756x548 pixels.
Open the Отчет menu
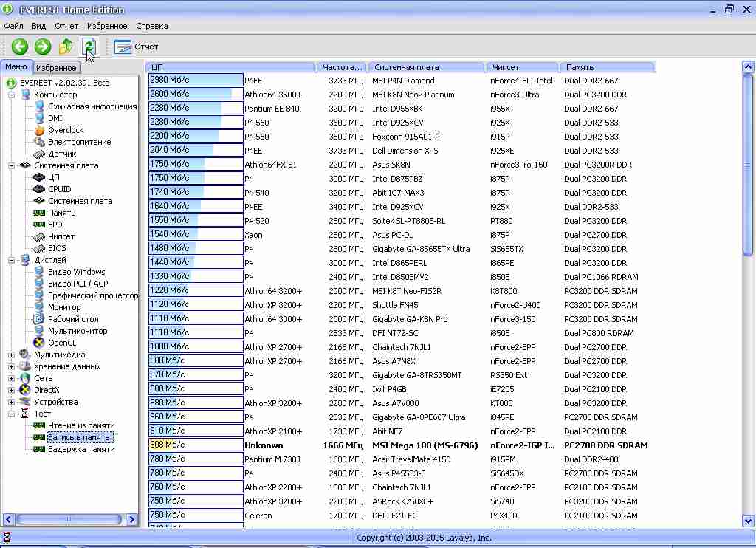(66, 26)
